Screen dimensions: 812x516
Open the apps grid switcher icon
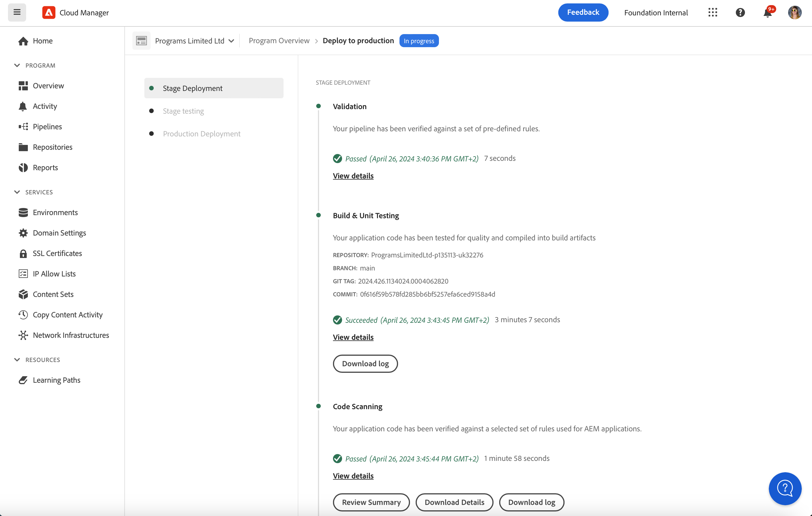click(713, 13)
